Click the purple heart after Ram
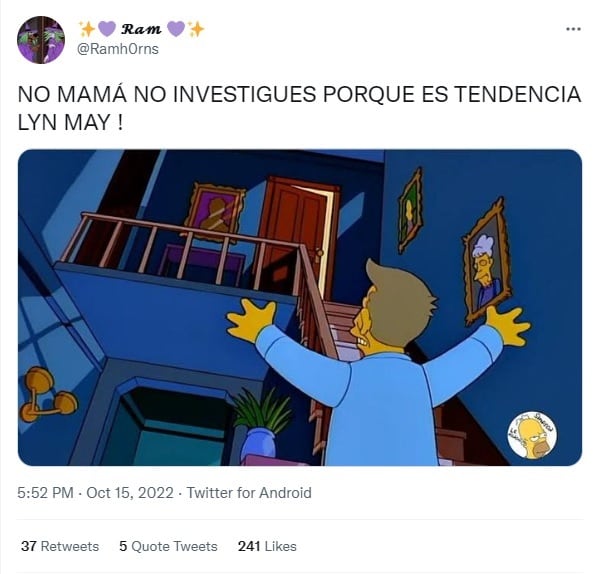The height and width of the screenshot is (574, 597). (x=176, y=29)
